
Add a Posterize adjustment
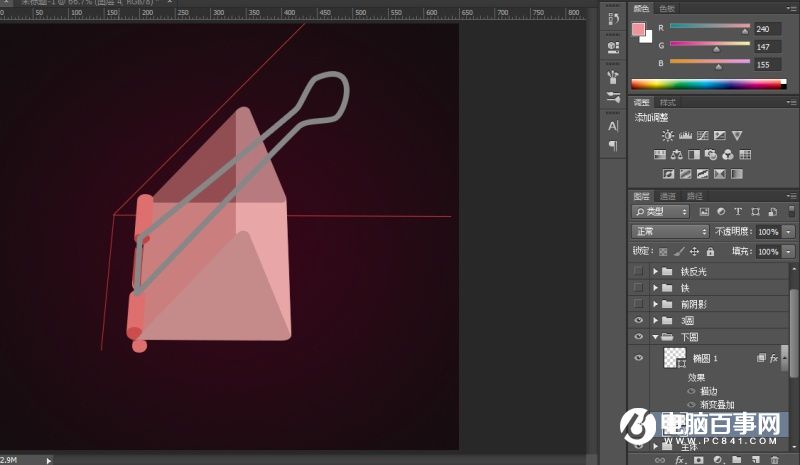(x=686, y=174)
